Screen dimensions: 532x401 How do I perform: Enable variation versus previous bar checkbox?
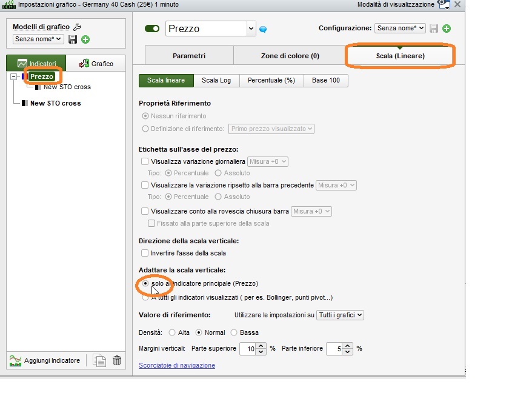(145, 185)
